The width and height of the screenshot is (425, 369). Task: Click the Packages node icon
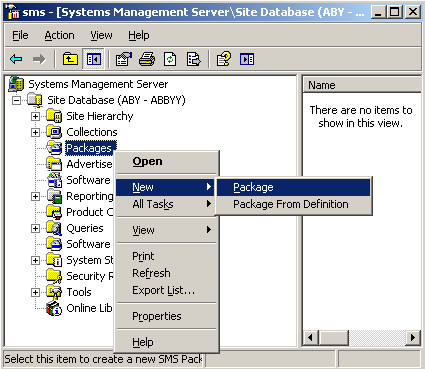point(54,148)
